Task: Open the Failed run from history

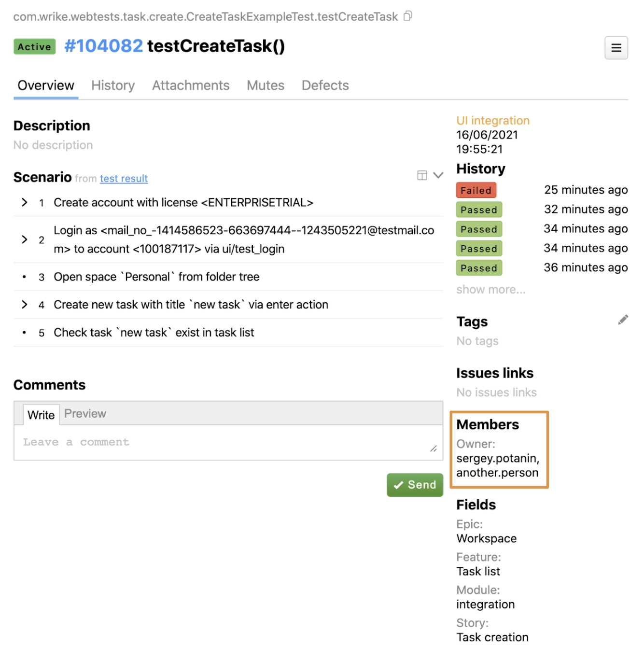Action: [x=476, y=190]
